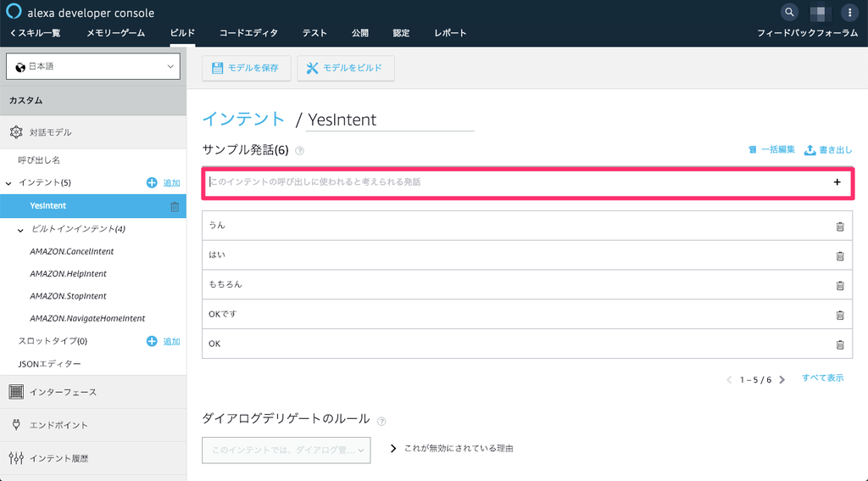Delete the OK utterance
Image resolution: width=868 pixels, height=481 pixels.
click(x=840, y=344)
